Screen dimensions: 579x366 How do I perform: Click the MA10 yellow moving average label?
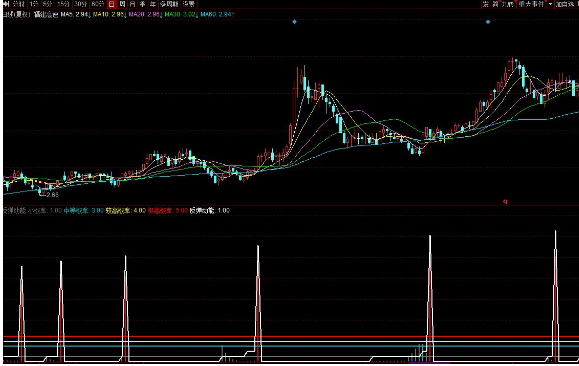coord(109,14)
